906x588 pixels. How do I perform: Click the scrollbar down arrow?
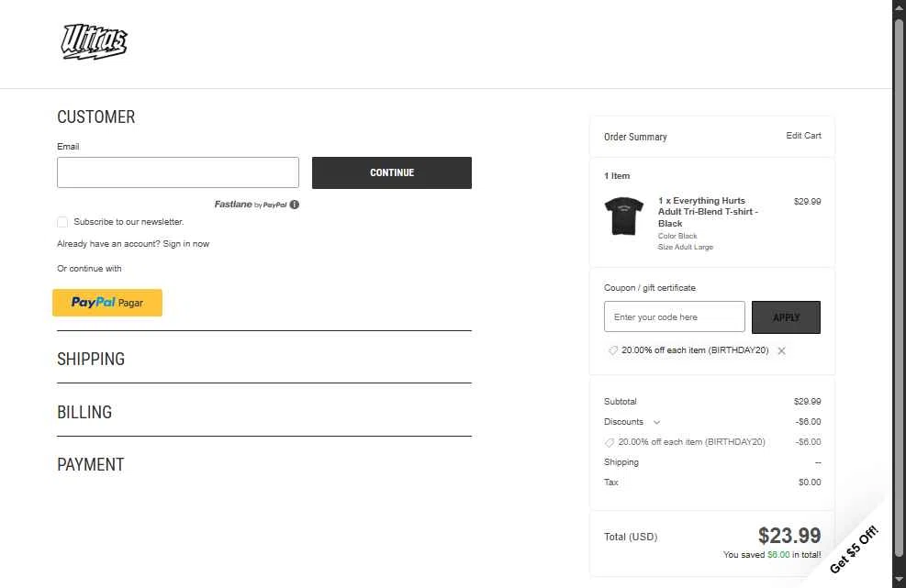pyautogui.click(x=899, y=580)
